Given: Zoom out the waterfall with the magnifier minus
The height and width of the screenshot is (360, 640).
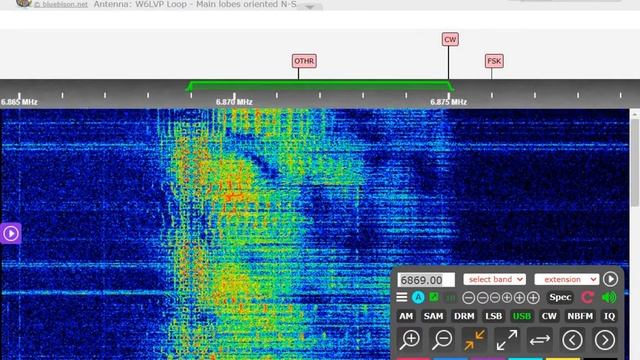Looking at the screenshot, I should [442, 340].
